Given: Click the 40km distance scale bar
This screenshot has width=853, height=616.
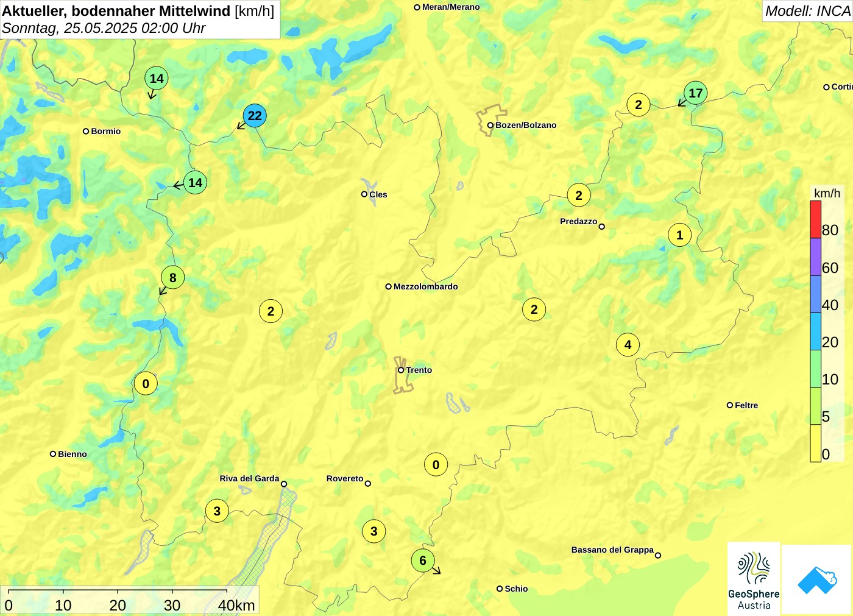Looking at the screenshot, I should point(118,591).
